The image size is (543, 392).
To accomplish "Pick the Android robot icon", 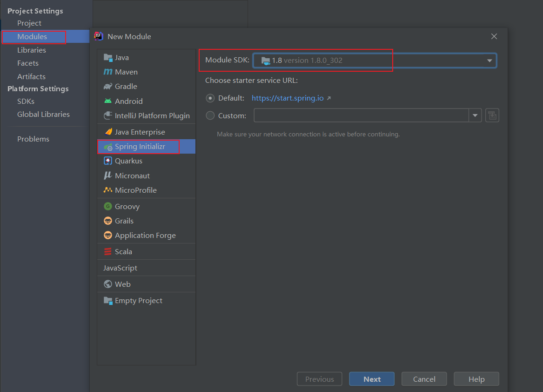I will tap(108, 101).
